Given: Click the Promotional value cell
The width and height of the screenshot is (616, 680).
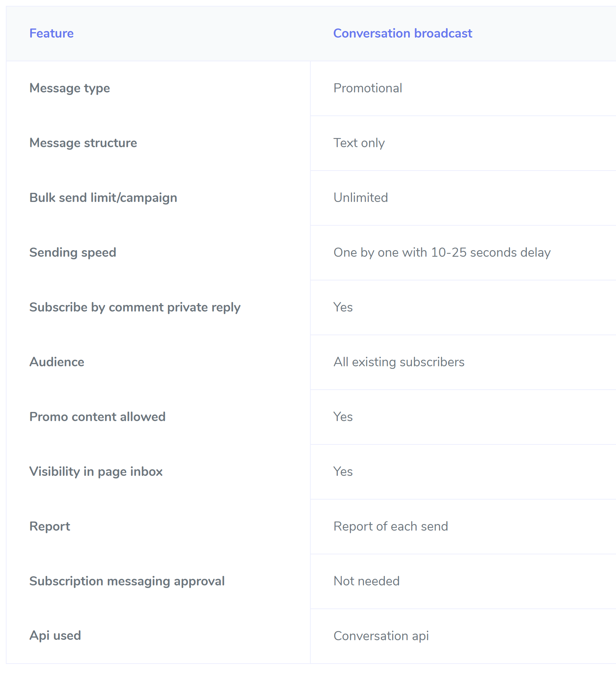Looking at the screenshot, I should (x=368, y=88).
